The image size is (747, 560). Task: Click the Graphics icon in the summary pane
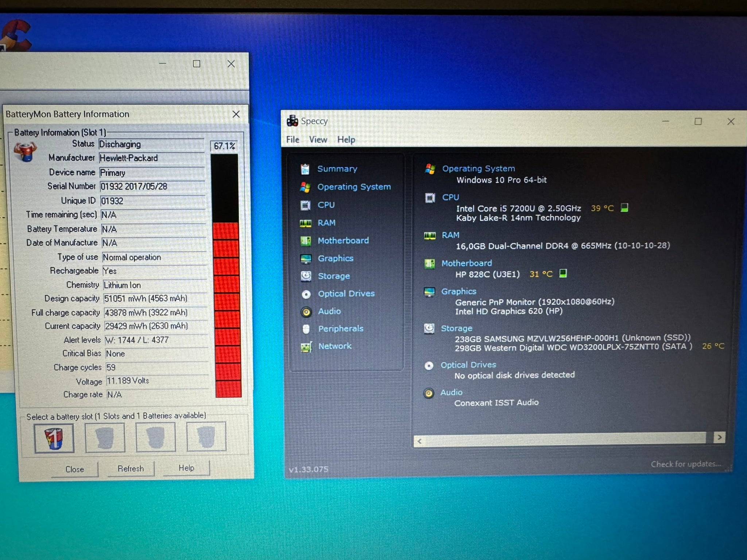click(x=429, y=292)
